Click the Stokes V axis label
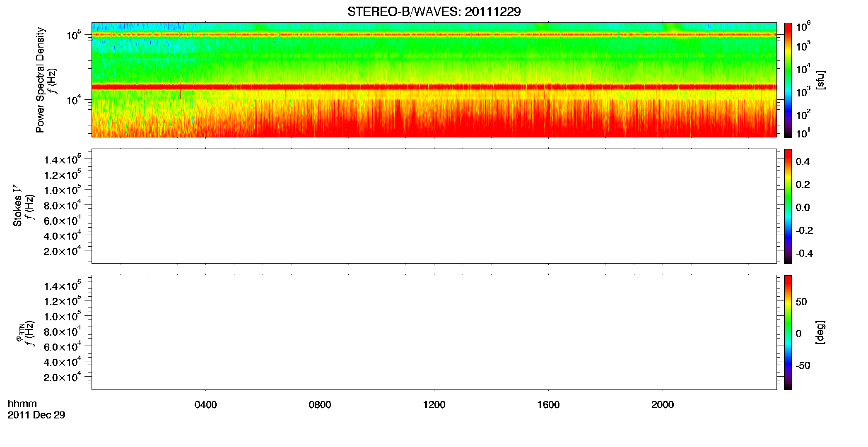 [17, 206]
